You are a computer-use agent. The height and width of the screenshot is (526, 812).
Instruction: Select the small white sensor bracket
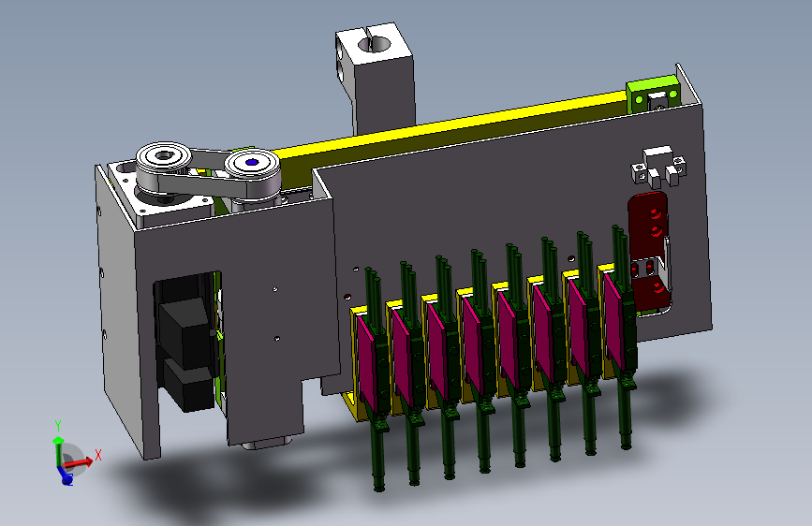pyautogui.click(x=658, y=167)
